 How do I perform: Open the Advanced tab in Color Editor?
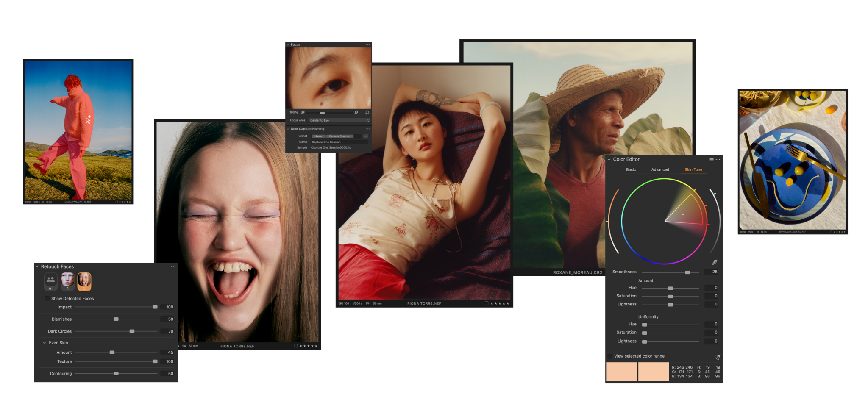(x=660, y=169)
